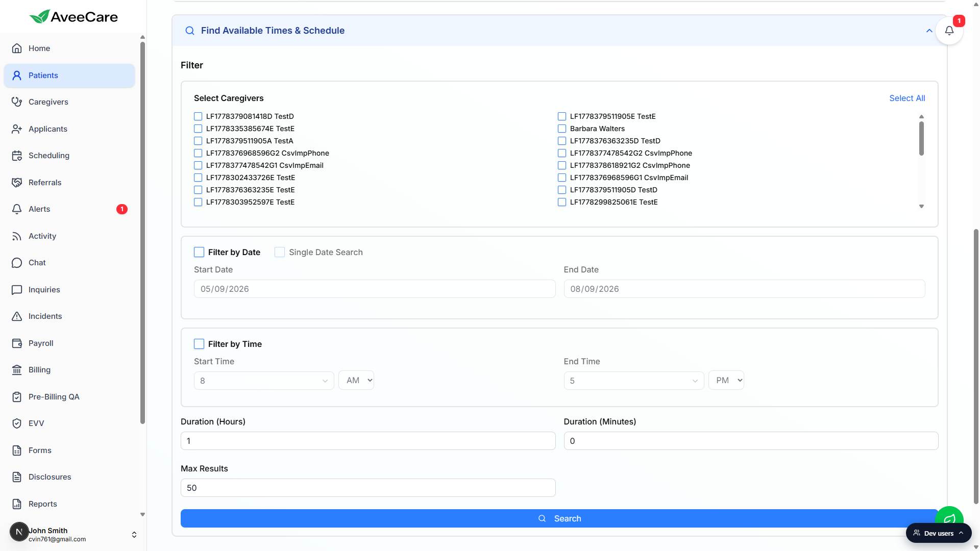The height and width of the screenshot is (551, 980).
Task: Open the Start Time hour dropdown
Action: tap(264, 381)
